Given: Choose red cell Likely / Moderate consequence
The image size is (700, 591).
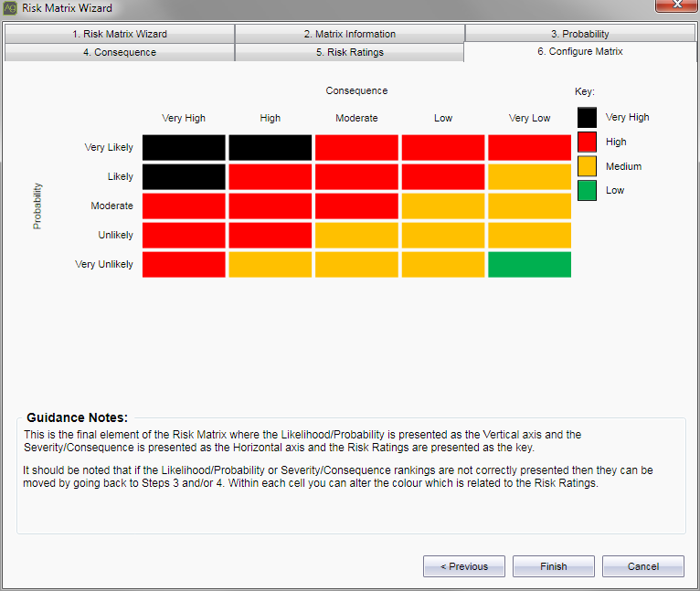Looking at the screenshot, I should [x=356, y=177].
